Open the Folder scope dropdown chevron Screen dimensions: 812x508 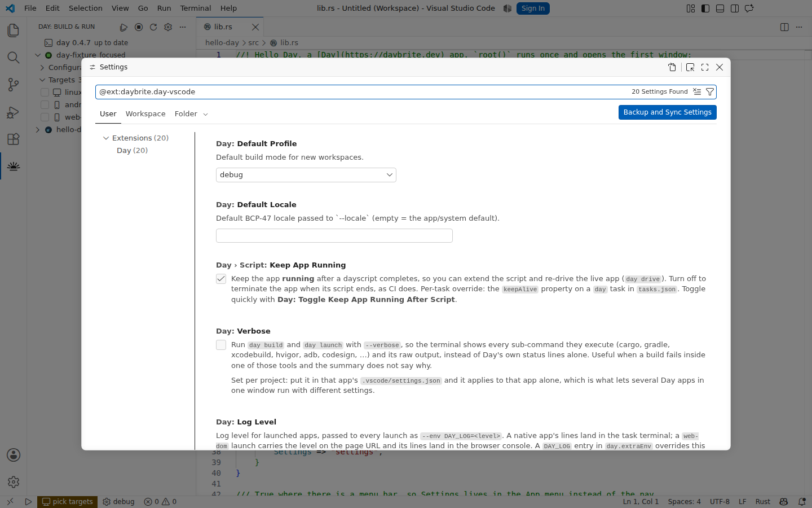205,115
